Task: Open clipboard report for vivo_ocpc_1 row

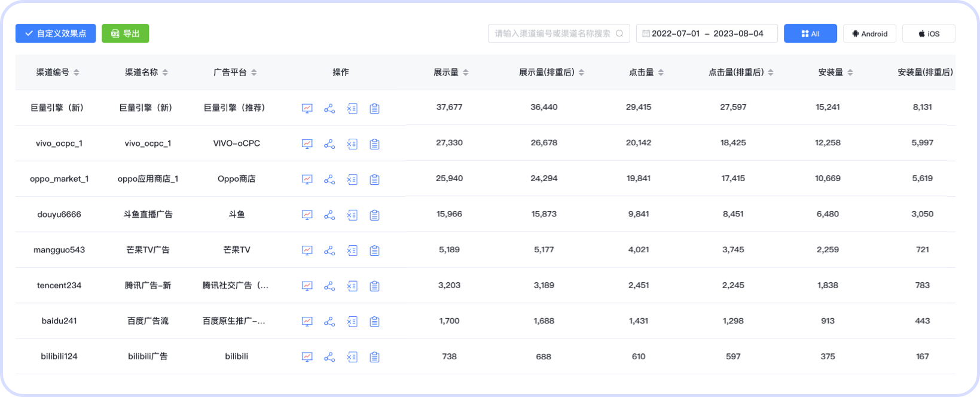Action: (374, 144)
